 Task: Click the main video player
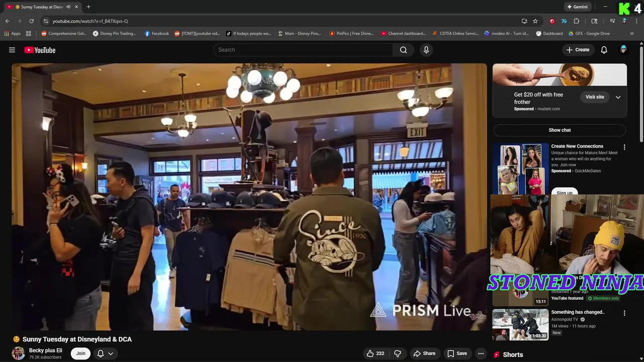250,197
